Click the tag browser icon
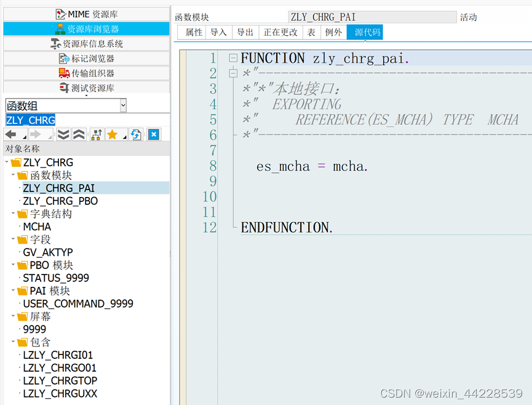Image resolution: width=532 pixels, height=405 pixels. [x=64, y=58]
